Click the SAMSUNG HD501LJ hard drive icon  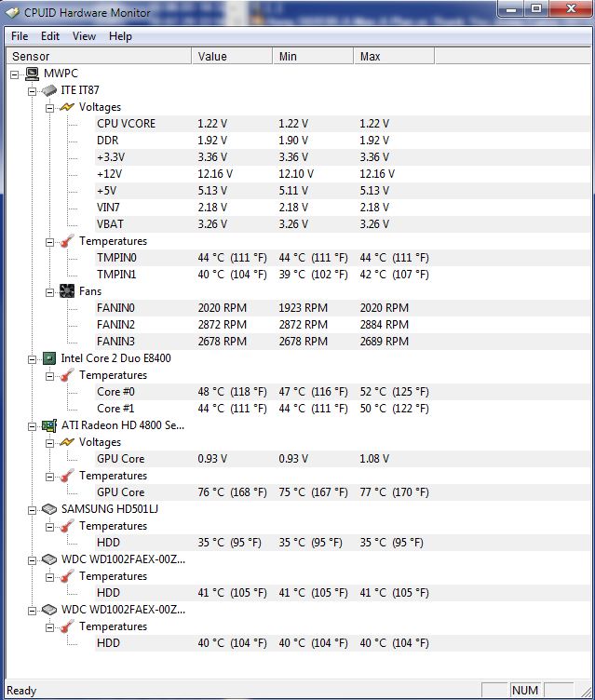[48, 509]
